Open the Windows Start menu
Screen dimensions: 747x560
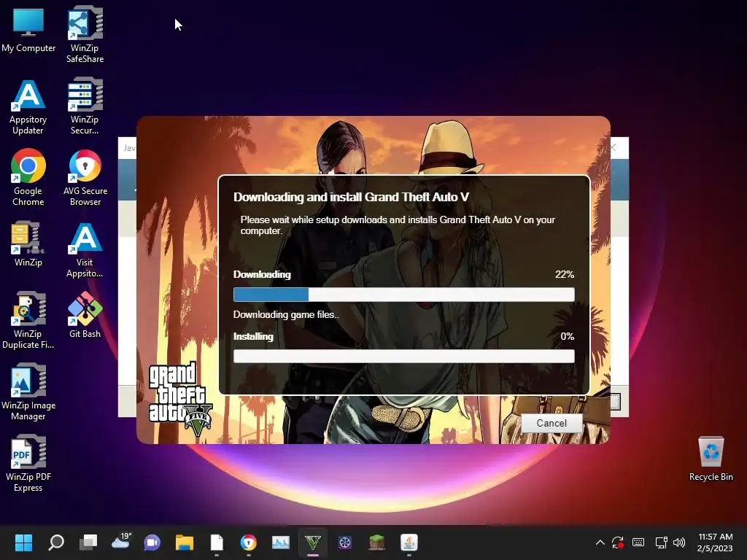pyautogui.click(x=23, y=542)
